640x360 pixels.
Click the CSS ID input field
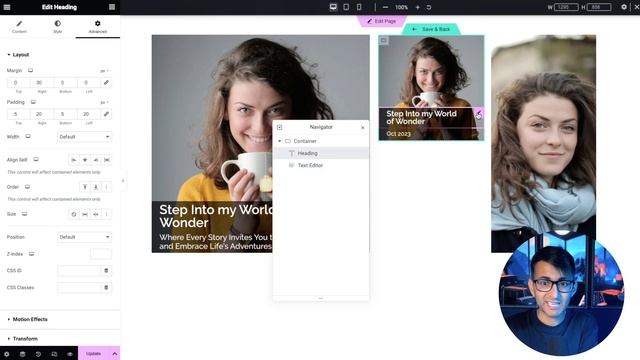tap(79, 271)
